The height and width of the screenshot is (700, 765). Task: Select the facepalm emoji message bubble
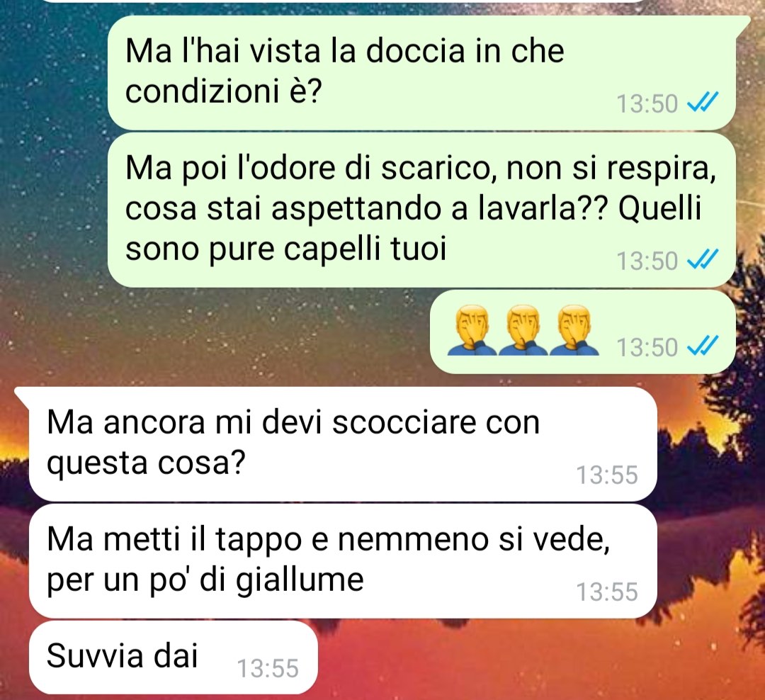[x=583, y=332]
